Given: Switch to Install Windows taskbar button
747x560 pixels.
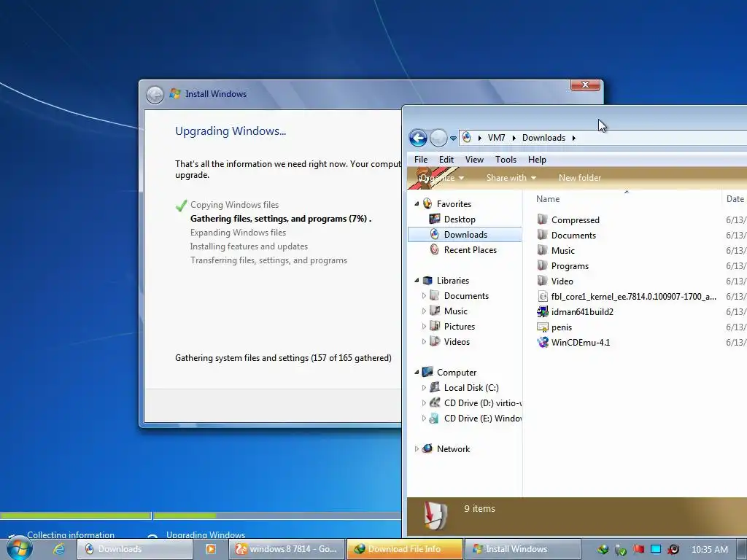Looking at the screenshot, I should [x=522, y=549].
